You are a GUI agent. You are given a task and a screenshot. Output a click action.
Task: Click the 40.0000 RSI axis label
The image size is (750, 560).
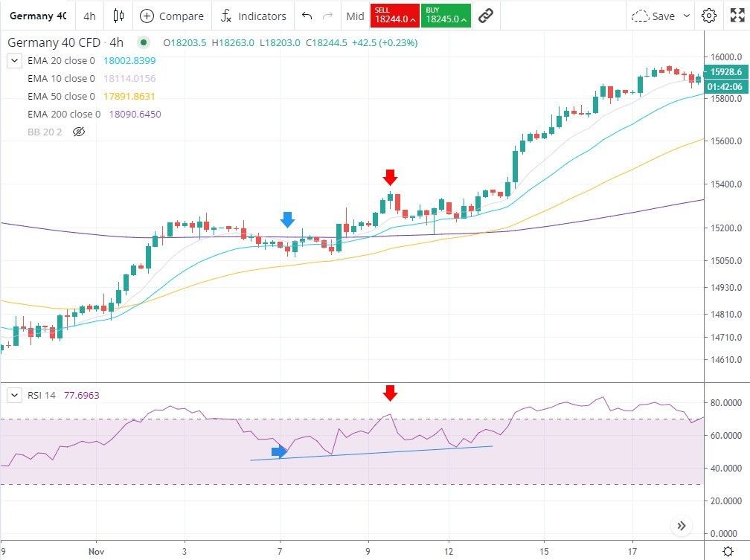point(726,469)
